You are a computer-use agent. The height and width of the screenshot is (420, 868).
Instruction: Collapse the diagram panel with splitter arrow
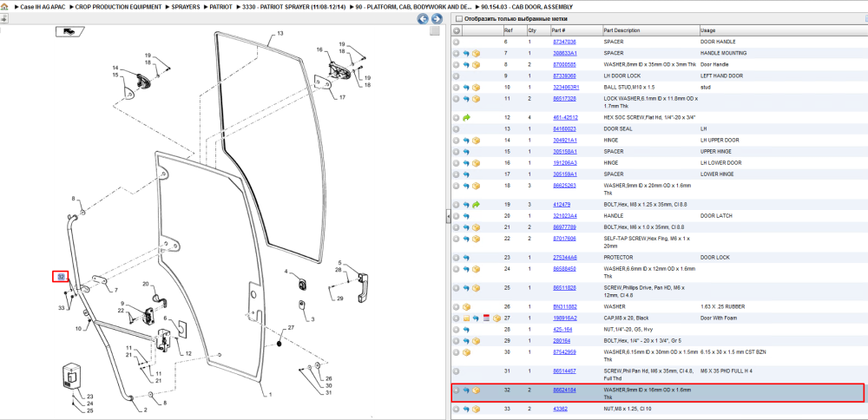pyautogui.click(x=449, y=218)
